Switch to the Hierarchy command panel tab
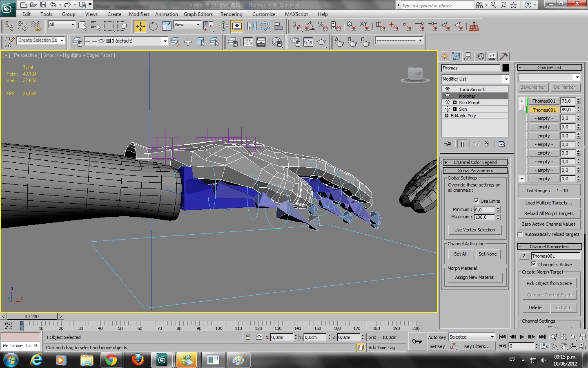 (468, 56)
